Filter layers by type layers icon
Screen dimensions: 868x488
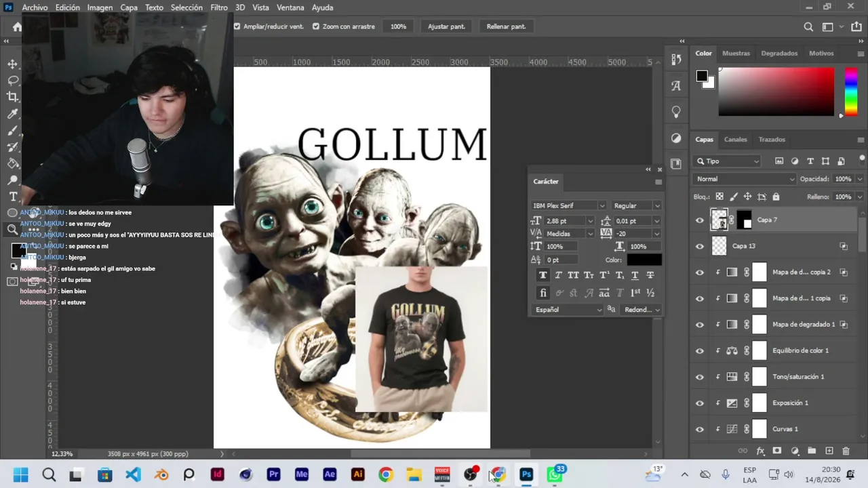tap(810, 161)
